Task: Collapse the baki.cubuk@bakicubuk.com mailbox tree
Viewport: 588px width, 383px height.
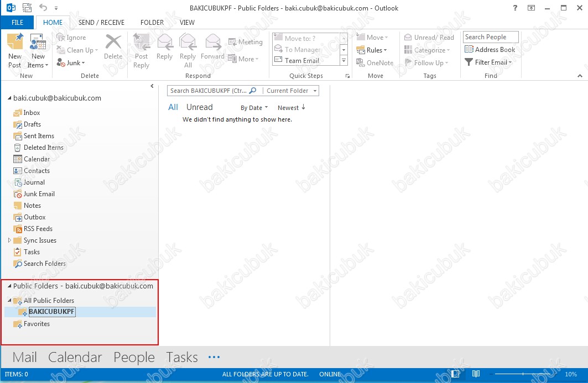Action: click(x=9, y=98)
